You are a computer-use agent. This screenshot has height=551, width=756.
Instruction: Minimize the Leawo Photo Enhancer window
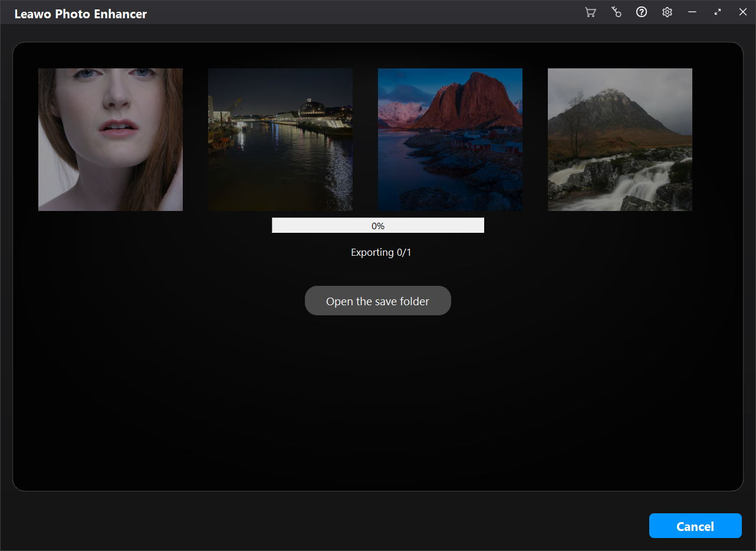coord(692,12)
